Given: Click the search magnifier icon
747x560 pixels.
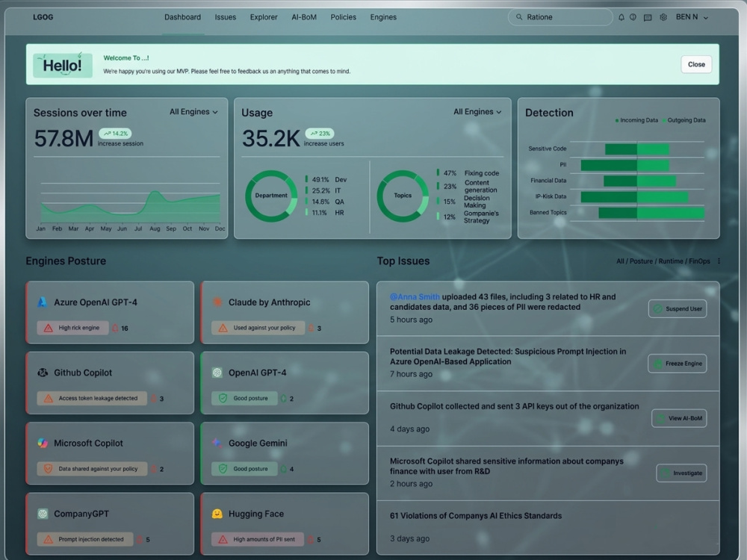Looking at the screenshot, I should click(519, 17).
